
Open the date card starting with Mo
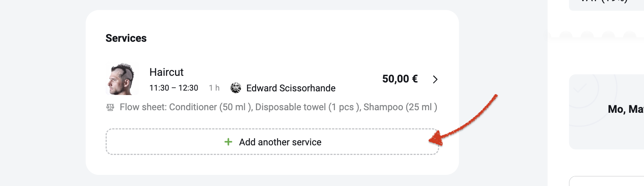coord(606,112)
